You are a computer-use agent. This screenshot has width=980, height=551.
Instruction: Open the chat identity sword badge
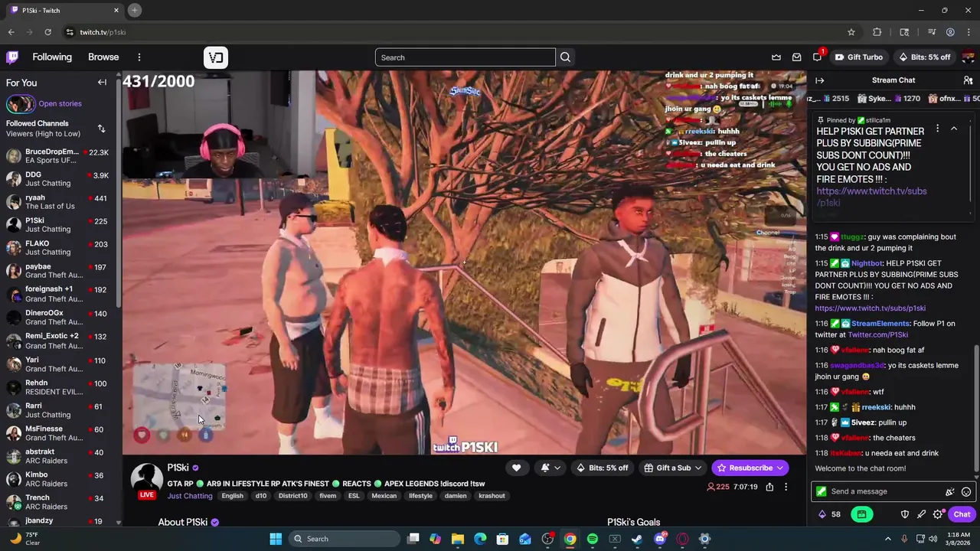click(821, 491)
